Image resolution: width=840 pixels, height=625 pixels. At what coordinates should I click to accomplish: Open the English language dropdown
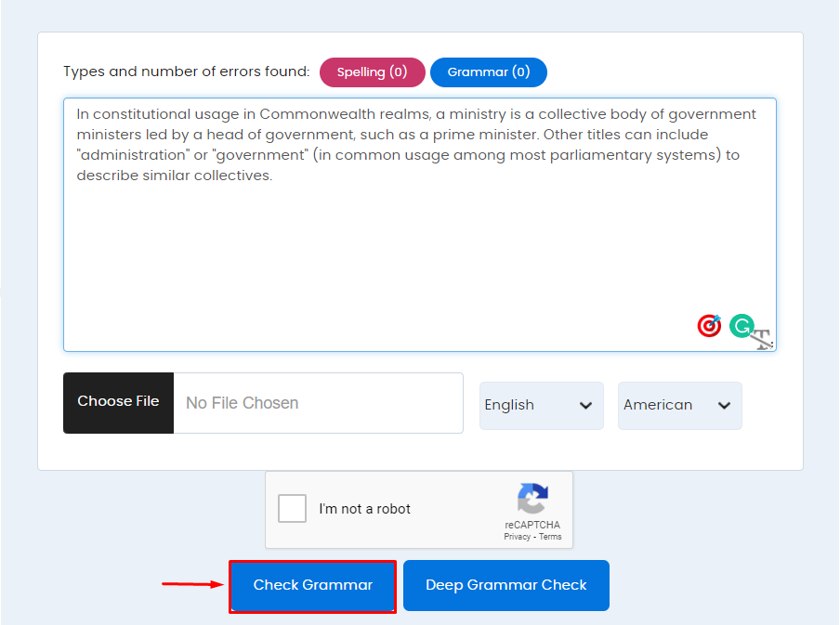pos(541,405)
